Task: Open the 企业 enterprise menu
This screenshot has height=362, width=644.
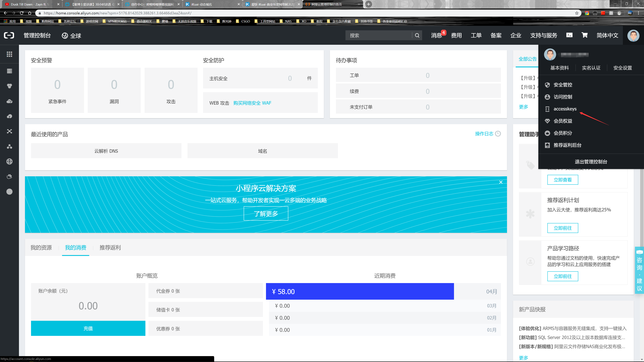Action: coord(516,36)
